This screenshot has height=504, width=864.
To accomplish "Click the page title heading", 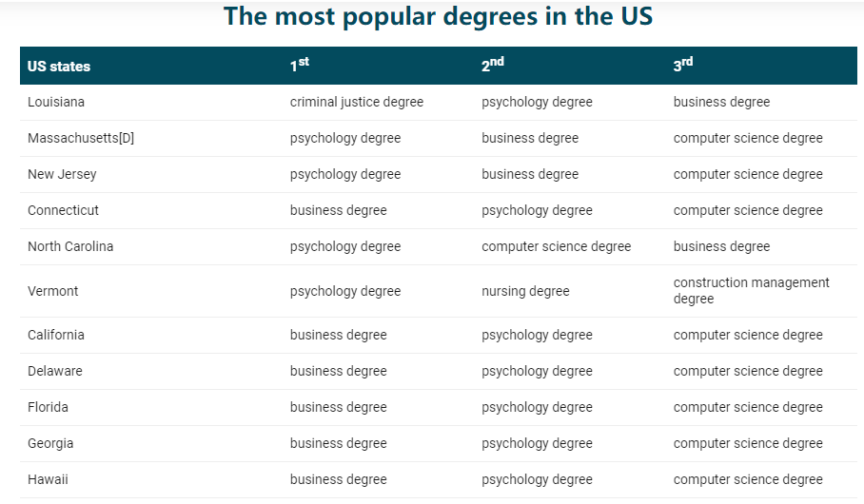I will [x=438, y=17].
